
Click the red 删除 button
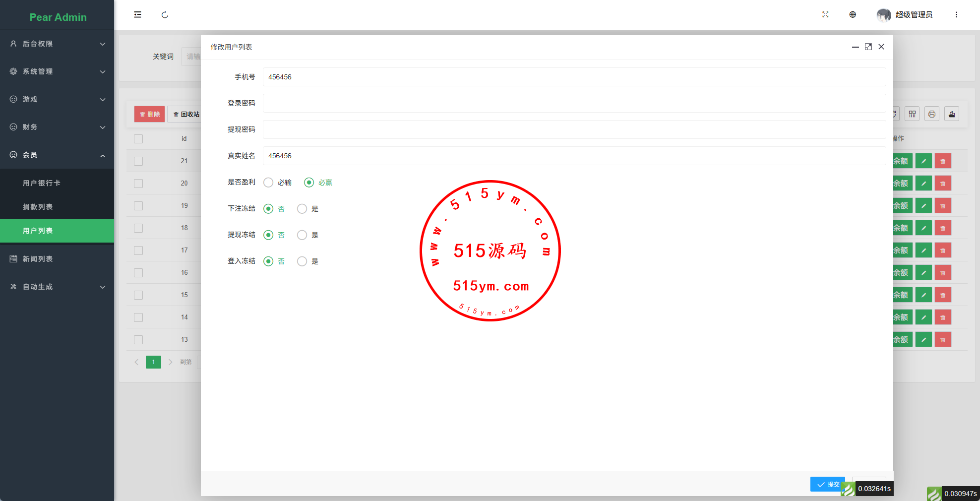click(x=149, y=114)
